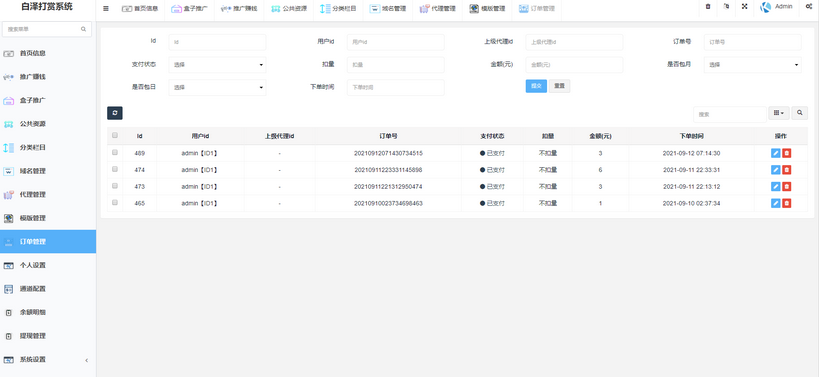Open 代理管理 in the sidebar
The image size is (821, 377).
[48, 195]
